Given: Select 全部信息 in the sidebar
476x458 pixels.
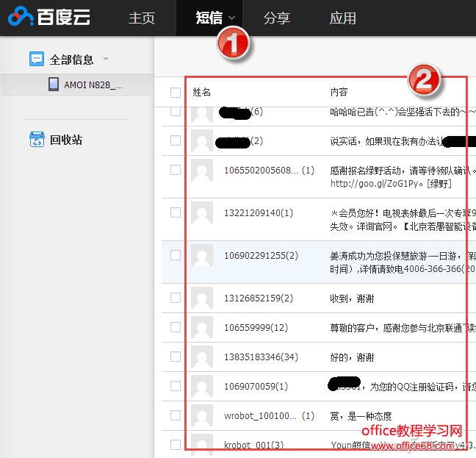Looking at the screenshot, I should click(x=72, y=60).
